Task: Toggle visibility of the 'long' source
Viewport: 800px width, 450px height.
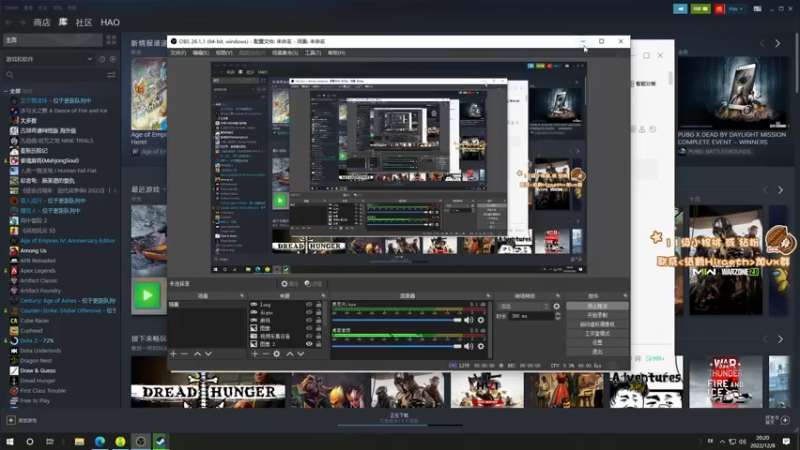Action: click(x=309, y=305)
